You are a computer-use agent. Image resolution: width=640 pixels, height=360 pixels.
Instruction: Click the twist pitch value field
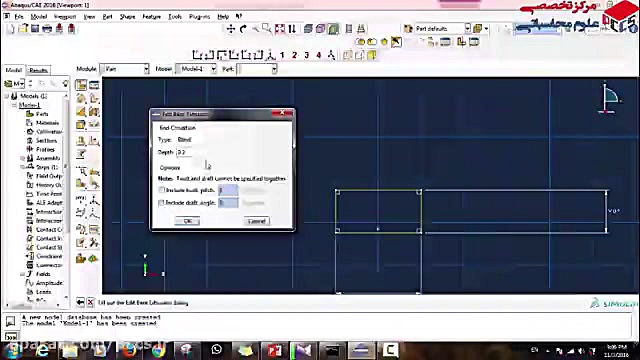228,190
